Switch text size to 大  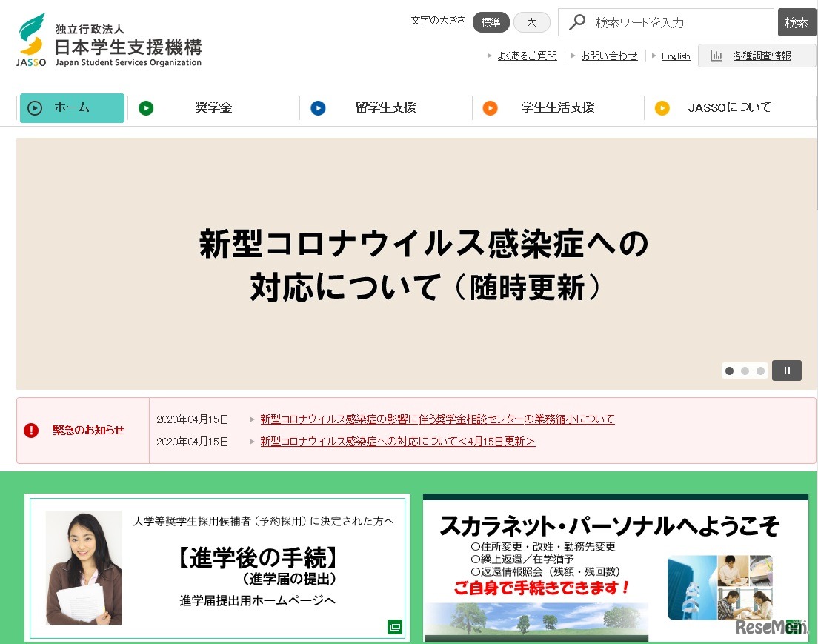[531, 22]
